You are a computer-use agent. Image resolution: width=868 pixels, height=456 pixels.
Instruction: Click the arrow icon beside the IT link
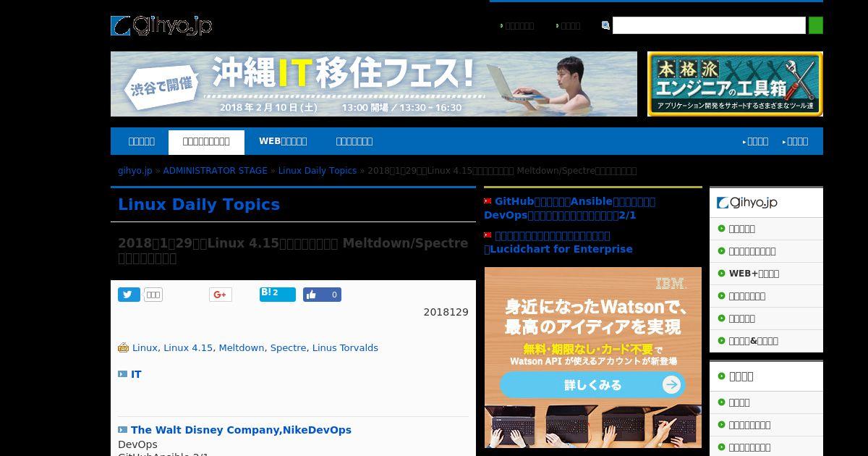(122, 374)
